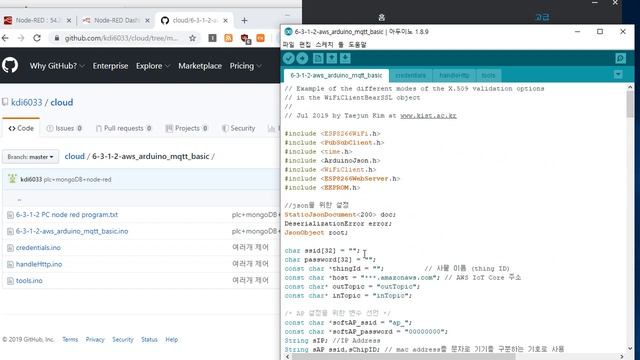
Task: Close the first Node-RED tab
Action: pos(69,20)
